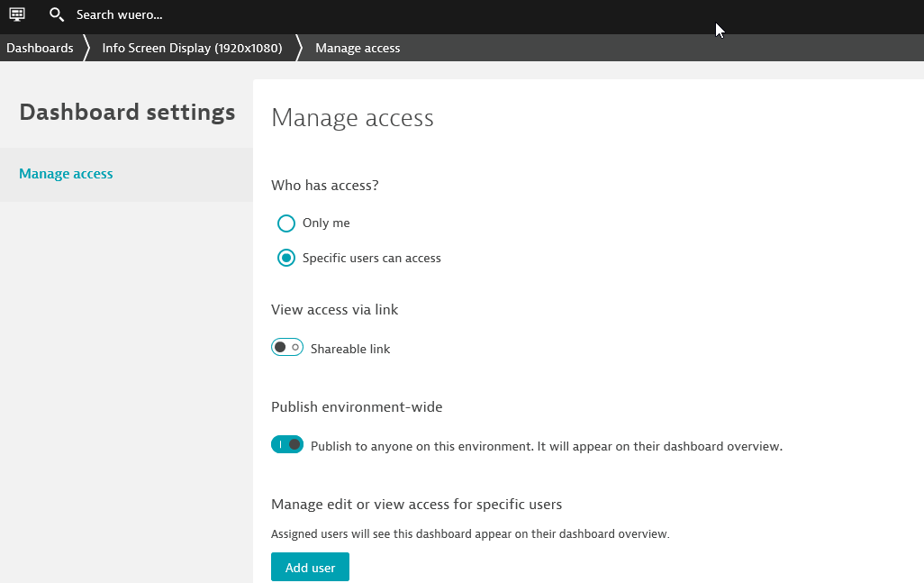Enable the Shareable link toggle

point(287,348)
